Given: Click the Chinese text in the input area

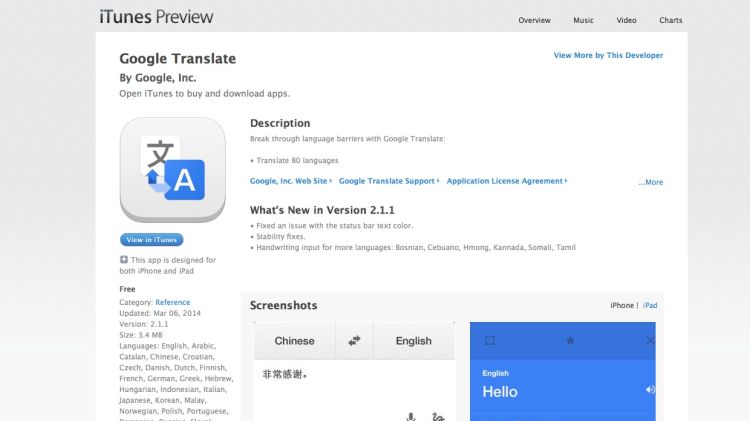Looking at the screenshot, I should click(285, 374).
